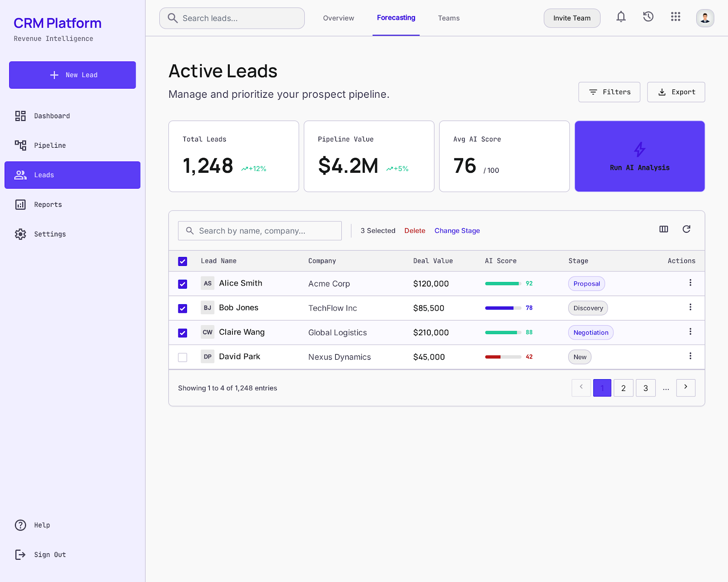
Task: Uncheck Claire Wang row checkbox
Action: pos(182,333)
